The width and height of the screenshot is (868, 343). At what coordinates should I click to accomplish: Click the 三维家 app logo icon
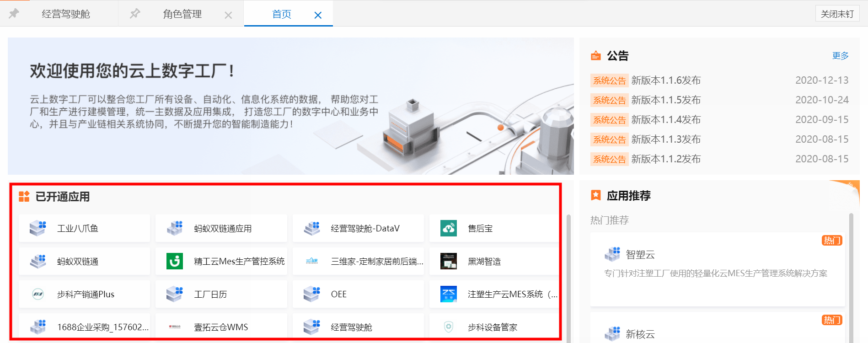(312, 261)
